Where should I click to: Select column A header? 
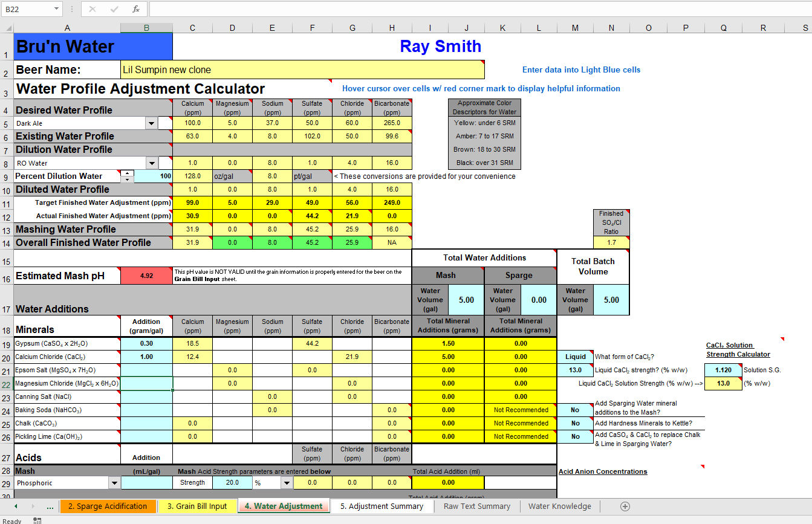tap(67, 28)
